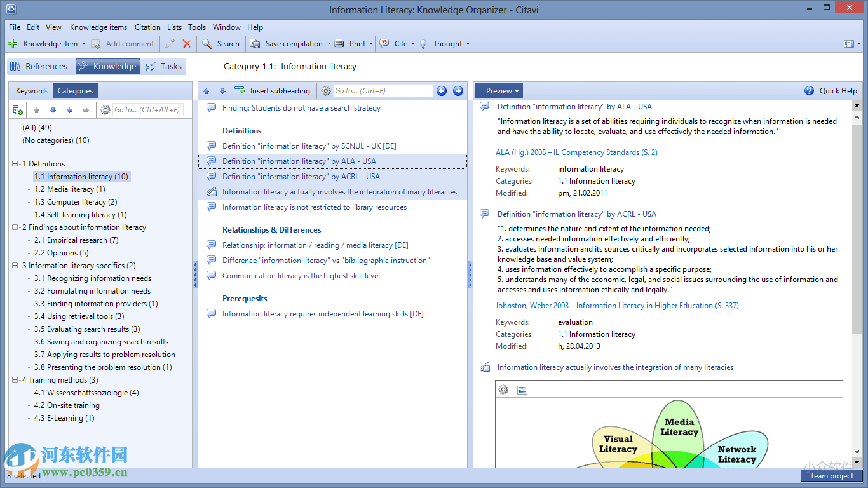The height and width of the screenshot is (488, 868).
Task: Open Quick Help
Action: pyautogui.click(x=831, y=91)
